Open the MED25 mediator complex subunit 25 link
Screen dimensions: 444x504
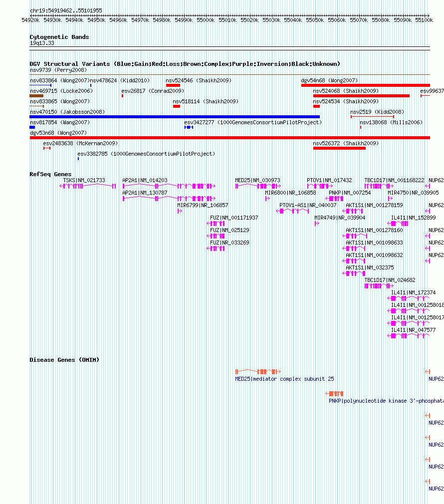pyautogui.click(x=284, y=379)
